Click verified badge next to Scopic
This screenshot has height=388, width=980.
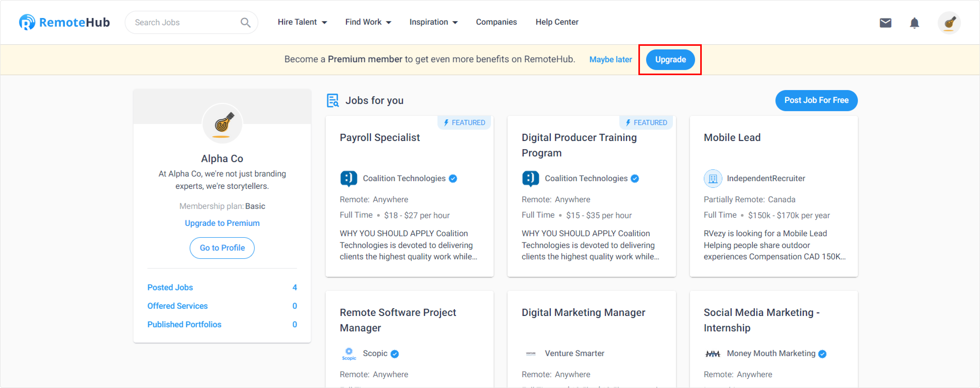(394, 354)
